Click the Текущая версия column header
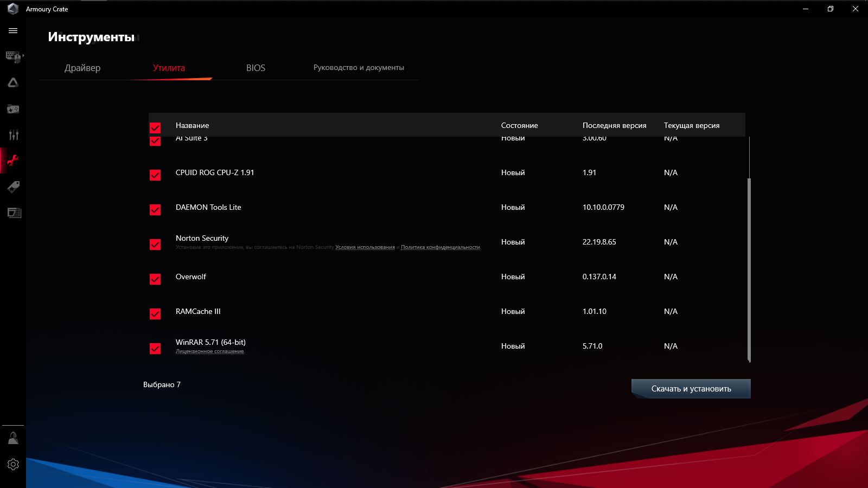868x488 pixels. point(692,125)
